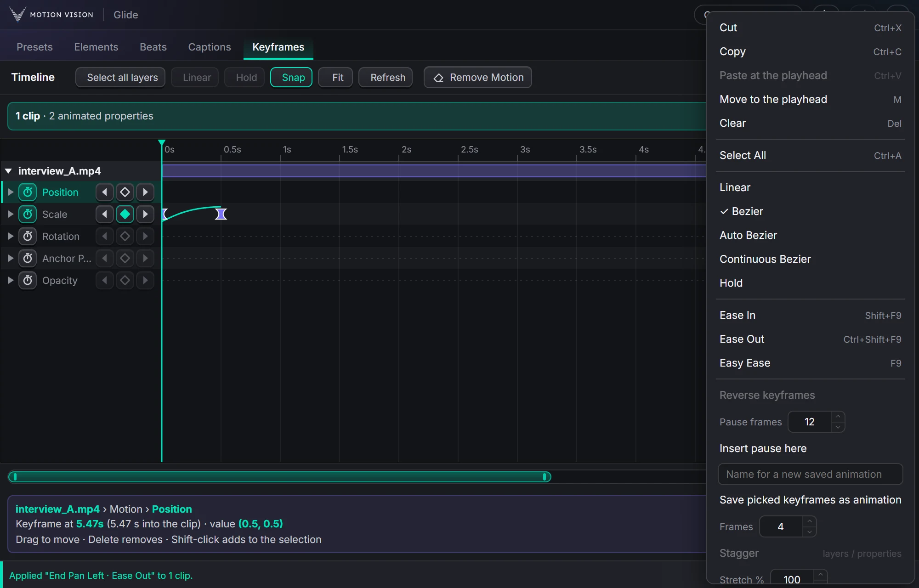Select checked Bezier interpolation
919x588 pixels.
(x=810, y=211)
